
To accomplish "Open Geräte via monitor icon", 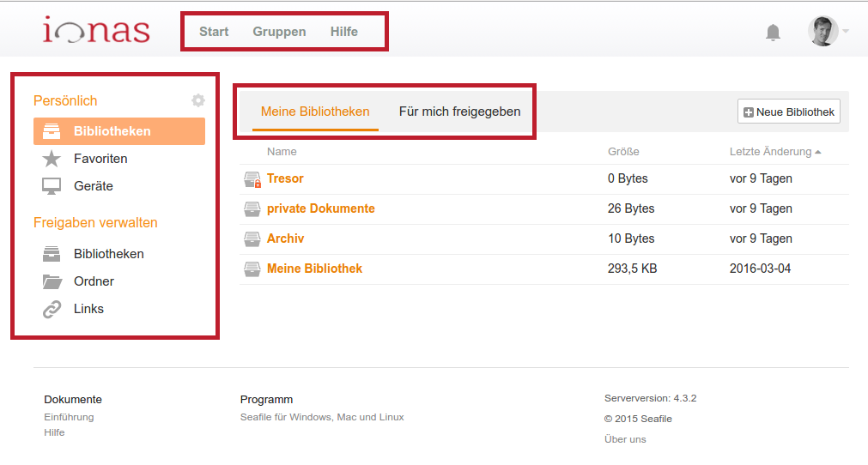I will coord(52,186).
